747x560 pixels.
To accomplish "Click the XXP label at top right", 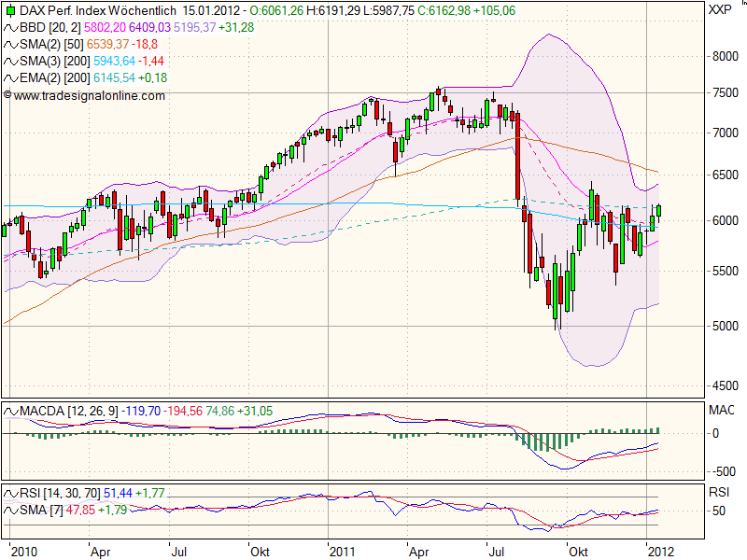I will click(720, 9).
